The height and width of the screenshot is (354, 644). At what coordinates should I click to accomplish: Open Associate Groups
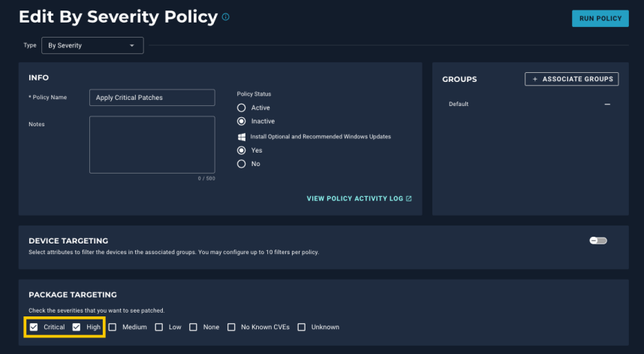[571, 79]
